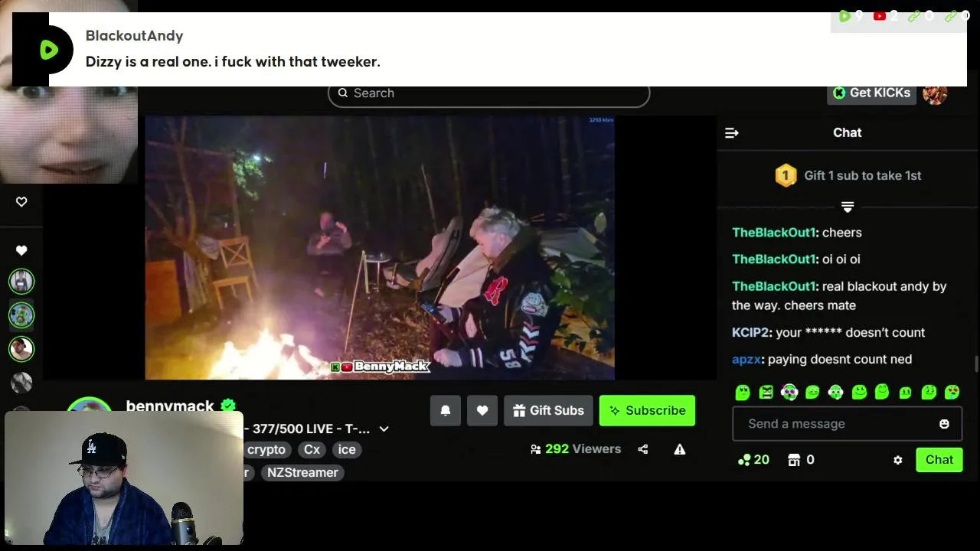
Task: Open the emoji picker in message box
Action: [x=944, y=424]
